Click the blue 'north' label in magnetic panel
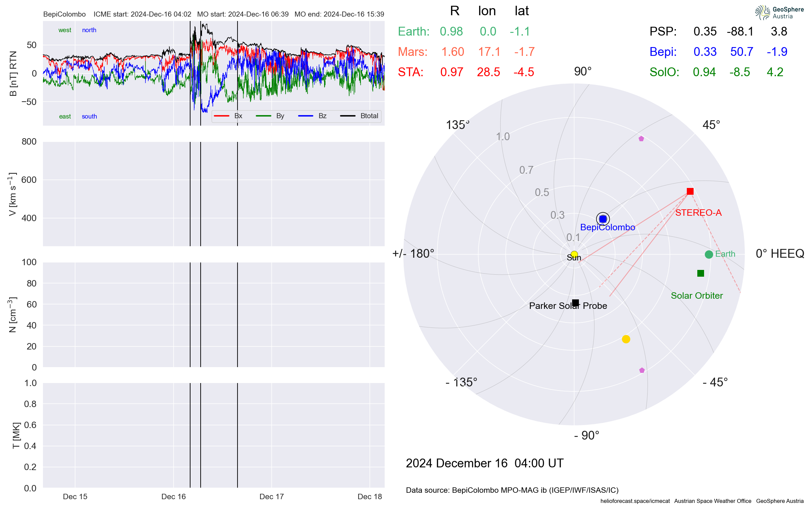 89,30
